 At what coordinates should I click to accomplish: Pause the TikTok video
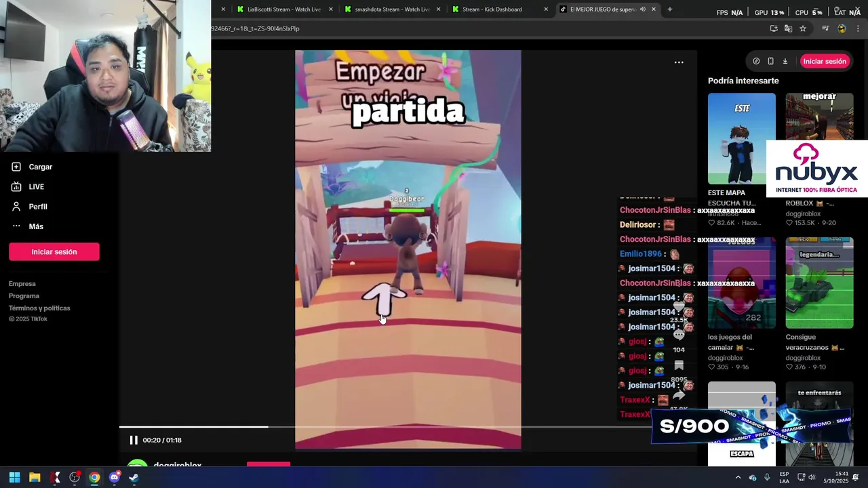(x=134, y=440)
